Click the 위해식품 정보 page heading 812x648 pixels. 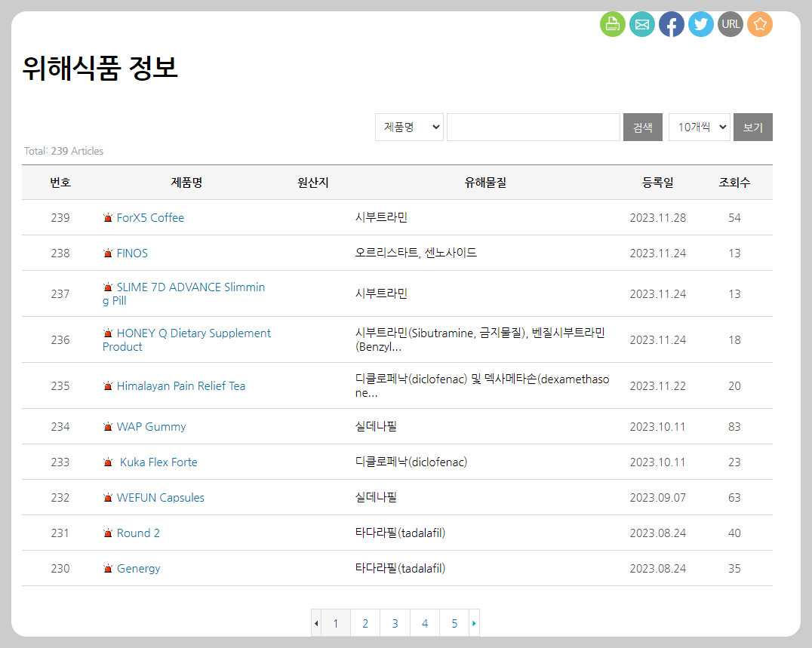tap(100, 68)
